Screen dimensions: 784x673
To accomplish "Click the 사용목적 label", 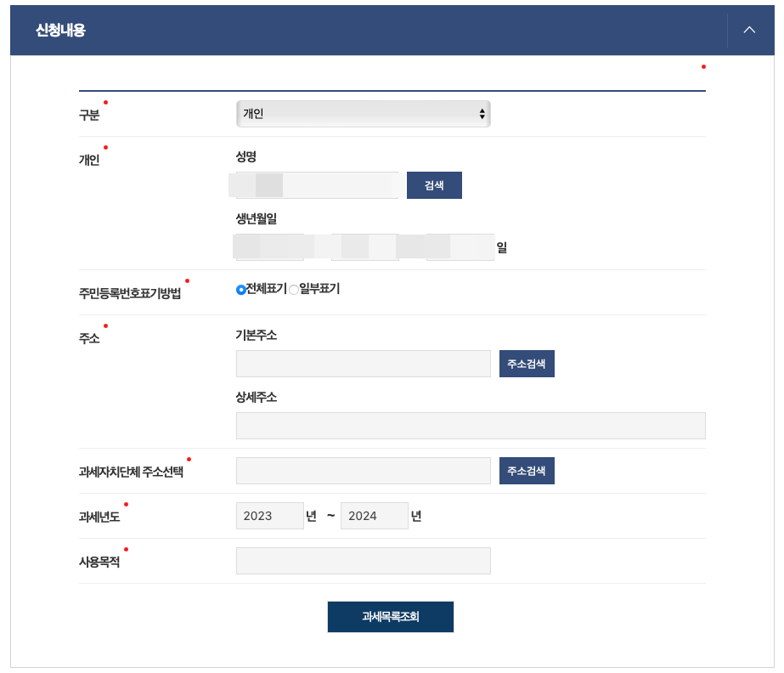I will pos(99,562).
